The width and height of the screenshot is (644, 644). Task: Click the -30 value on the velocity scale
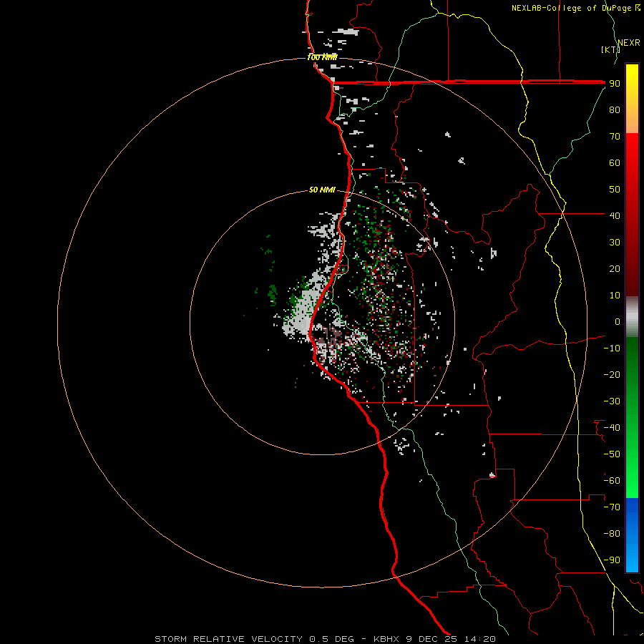(x=612, y=401)
